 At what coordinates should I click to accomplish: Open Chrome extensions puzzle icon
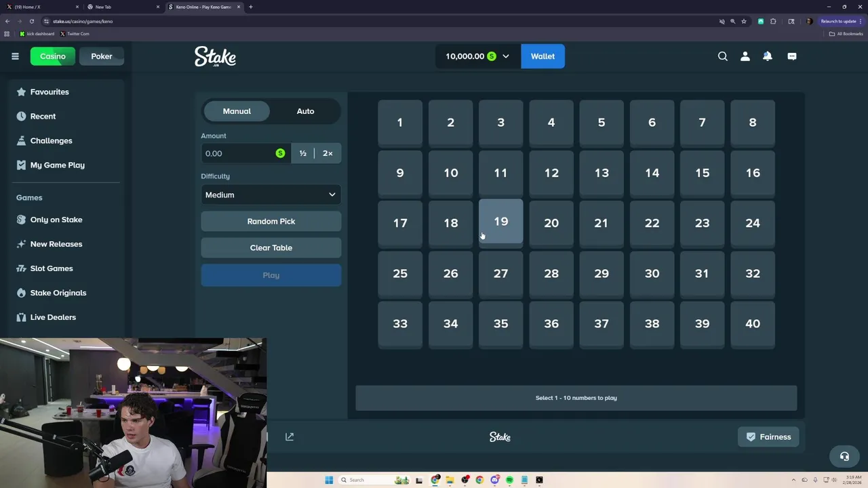tap(773, 21)
